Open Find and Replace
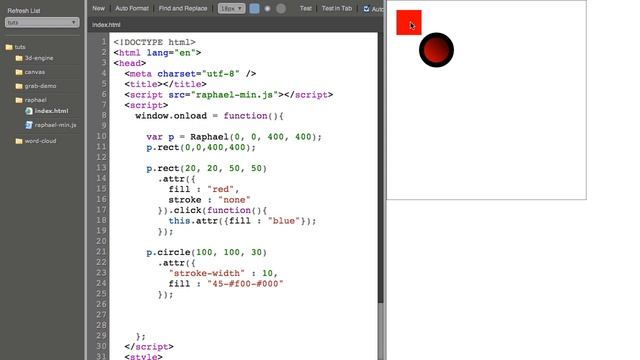 click(x=183, y=8)
